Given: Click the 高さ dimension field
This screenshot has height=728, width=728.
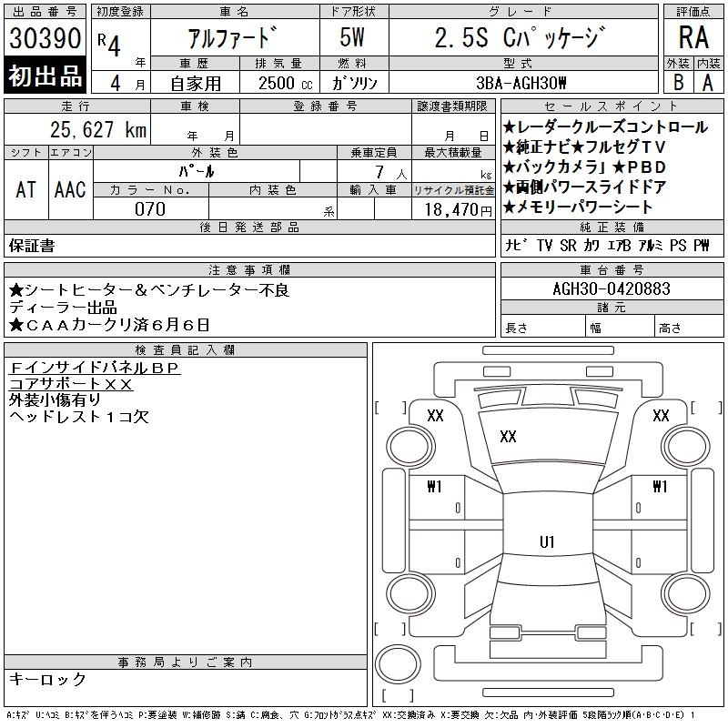Looking at the screenshot, I should click(689, 328).
